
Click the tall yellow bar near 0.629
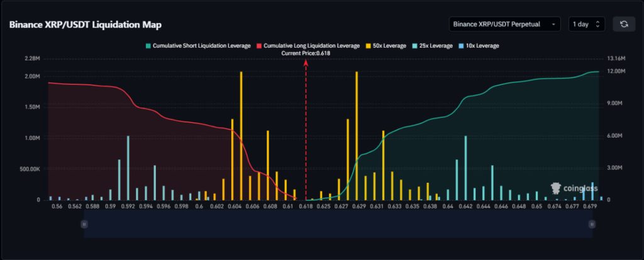click(x=357, y=136)
